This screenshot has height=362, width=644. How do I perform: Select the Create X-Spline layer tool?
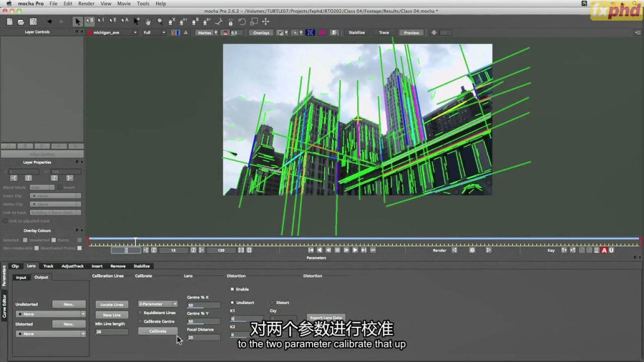(x=172, y=21)
